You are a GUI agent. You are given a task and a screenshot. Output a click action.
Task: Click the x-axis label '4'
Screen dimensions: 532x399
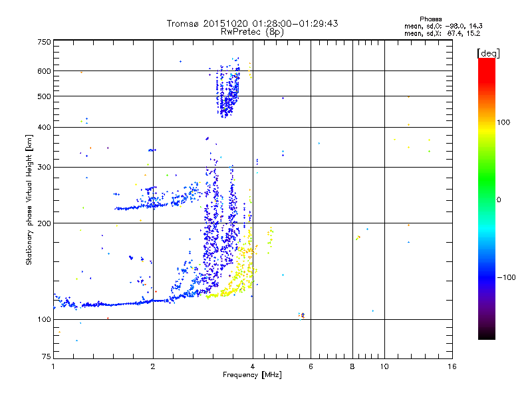coord(253,366)
